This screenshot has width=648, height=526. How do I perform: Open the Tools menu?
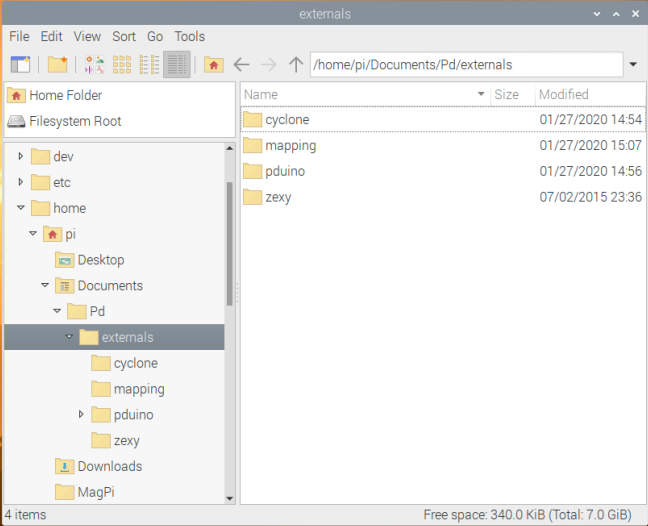coord(190,36)
